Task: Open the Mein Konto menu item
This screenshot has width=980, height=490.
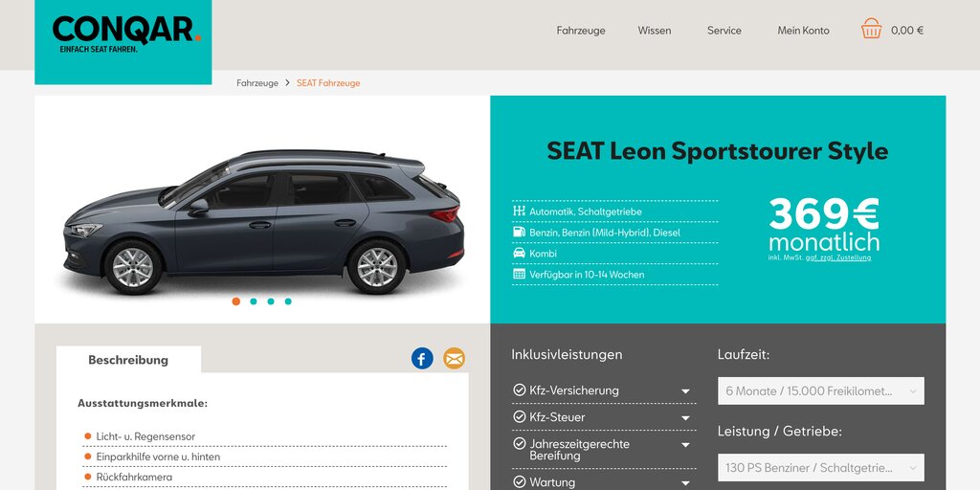Action: (x=803, y=31)
